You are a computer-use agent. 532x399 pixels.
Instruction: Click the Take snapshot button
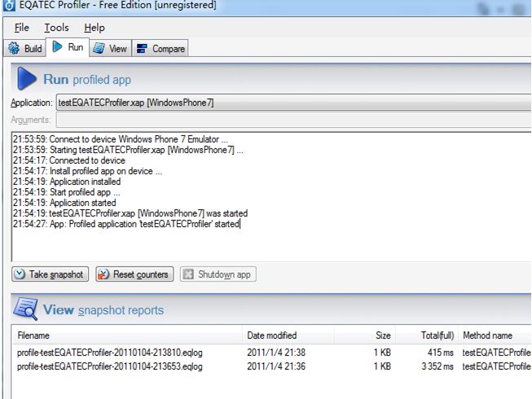[51, 274]
